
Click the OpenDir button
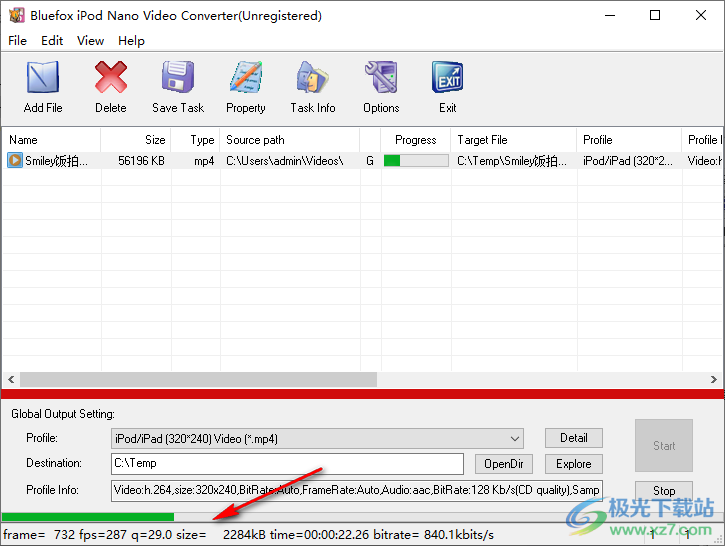pyautogui.click(x=504, y=464)
